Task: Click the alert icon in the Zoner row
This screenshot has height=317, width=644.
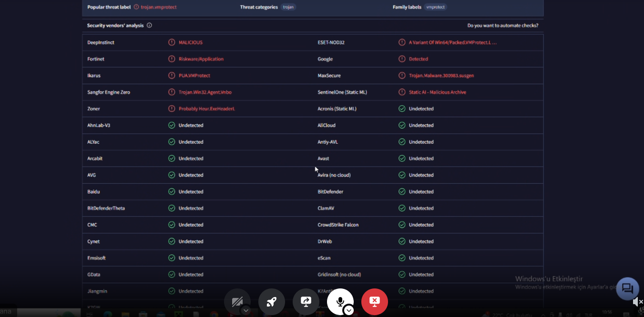Action: (172, 109)
